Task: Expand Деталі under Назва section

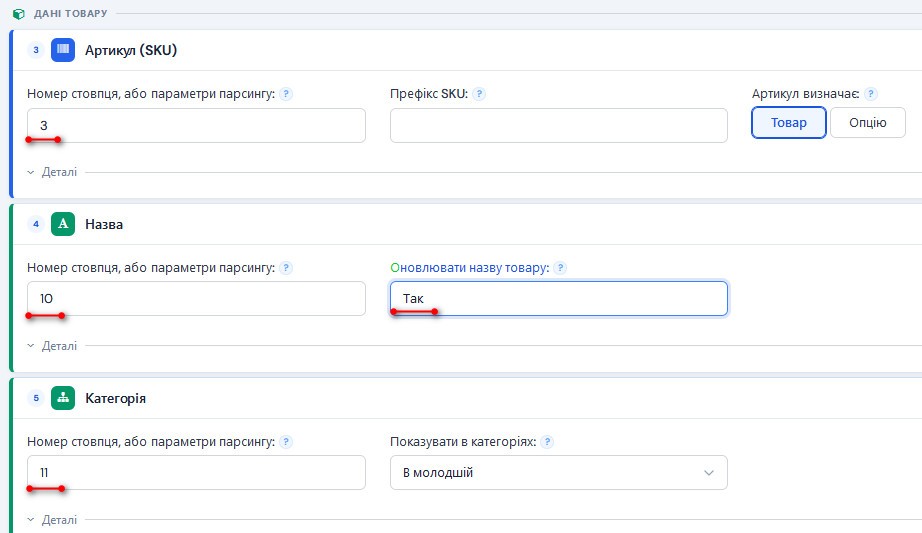Action: [52, 346]
